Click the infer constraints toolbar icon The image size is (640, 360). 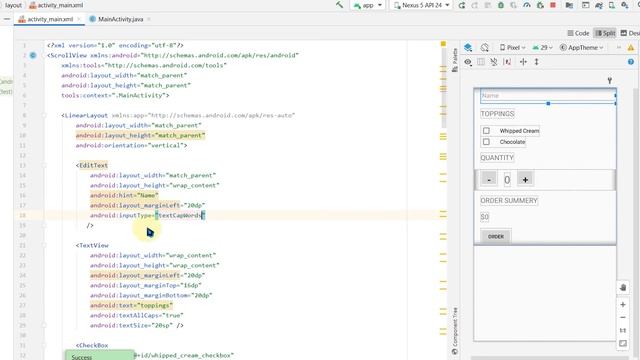[x=494, y=62]
